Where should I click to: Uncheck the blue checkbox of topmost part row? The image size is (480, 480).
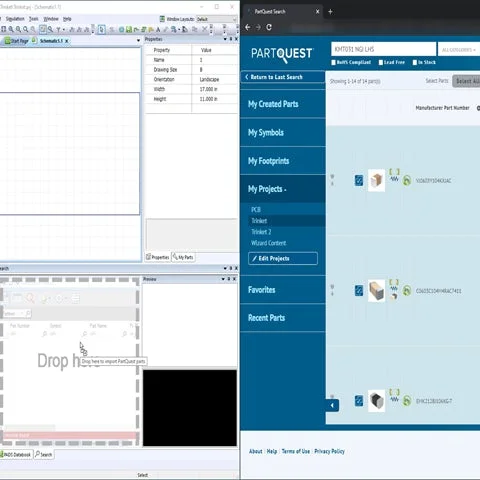(359, 180)
